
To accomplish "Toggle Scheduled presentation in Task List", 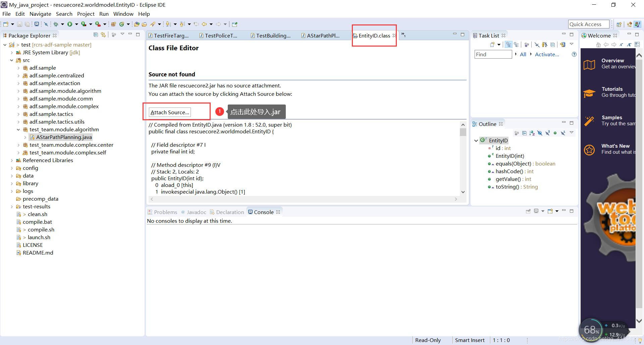I will click(x=517, y=45).
